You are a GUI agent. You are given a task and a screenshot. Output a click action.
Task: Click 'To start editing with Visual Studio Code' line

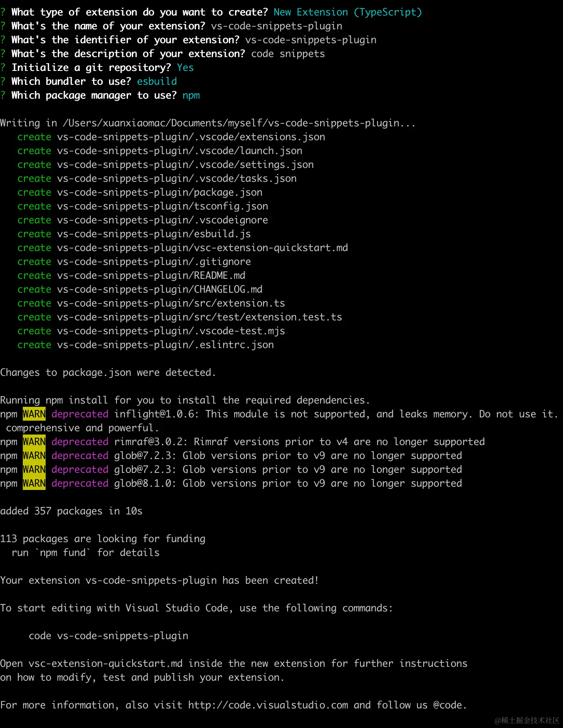196,608
